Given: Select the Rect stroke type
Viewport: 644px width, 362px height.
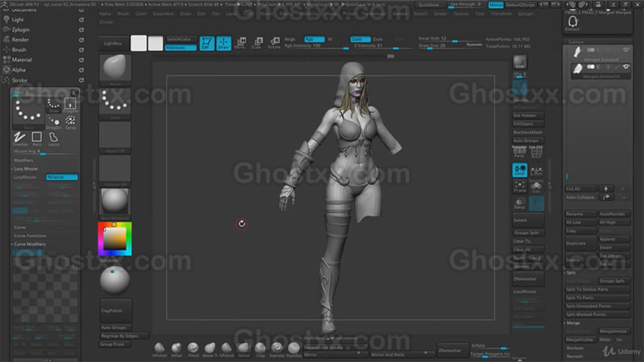Looking at the screenshot, I should click(x=37, y=138).
